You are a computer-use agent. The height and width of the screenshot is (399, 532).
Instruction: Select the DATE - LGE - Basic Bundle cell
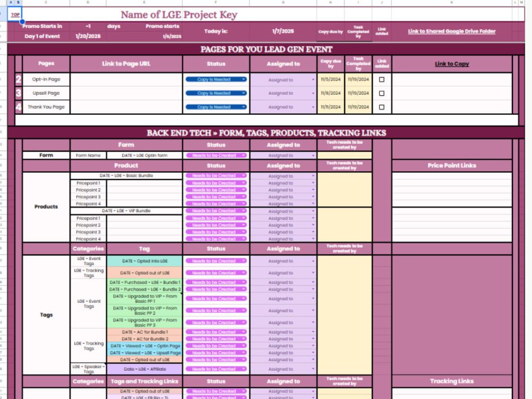126,176
